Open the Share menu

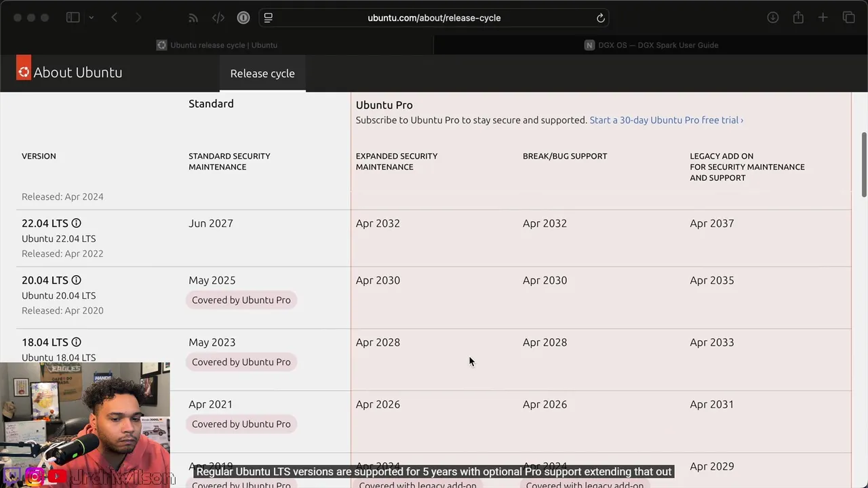(798, 18)
